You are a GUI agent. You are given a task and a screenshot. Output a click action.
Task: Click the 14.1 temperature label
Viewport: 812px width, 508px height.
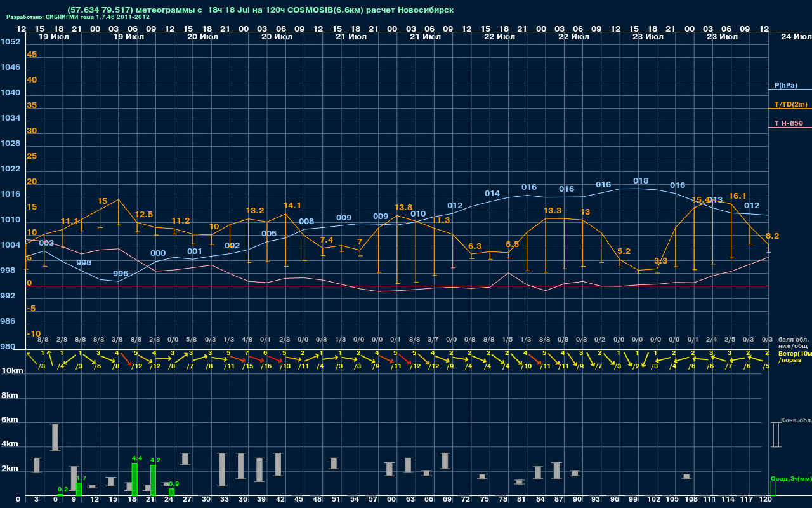(x=292, y=205)
